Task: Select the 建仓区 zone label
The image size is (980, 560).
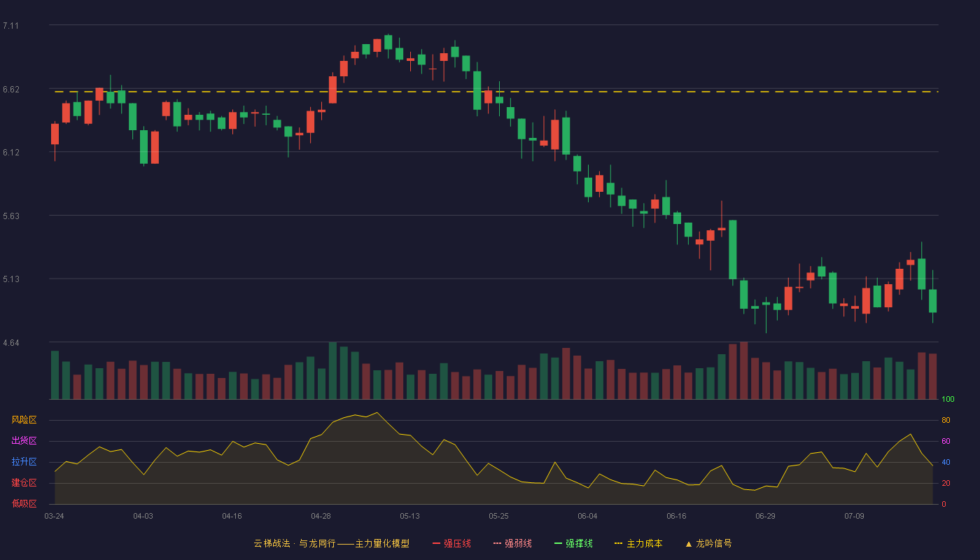Action: coord(24,483)
